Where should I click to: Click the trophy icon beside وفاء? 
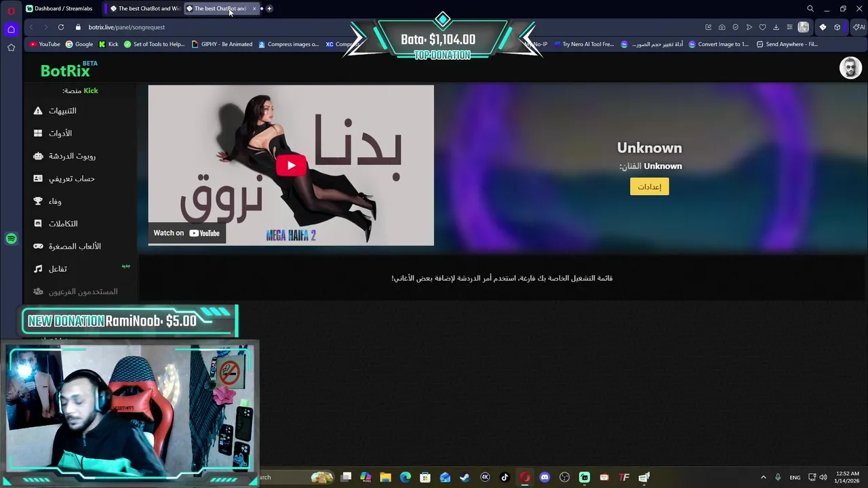tap(38, 201)
